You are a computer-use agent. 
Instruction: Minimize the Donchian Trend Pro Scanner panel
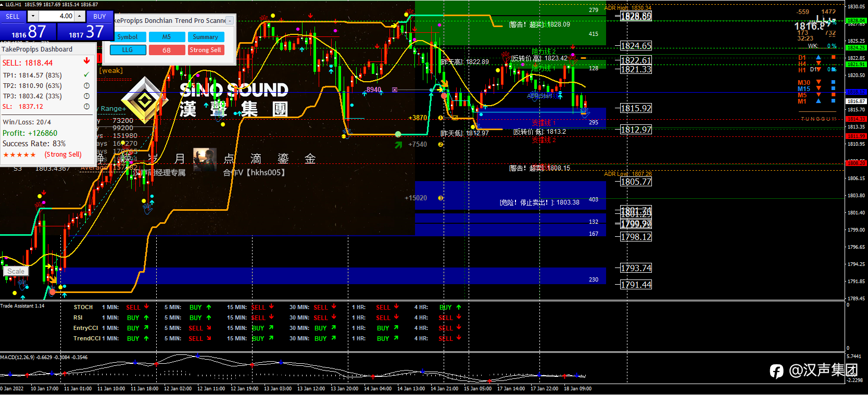(x=230, y=21)
